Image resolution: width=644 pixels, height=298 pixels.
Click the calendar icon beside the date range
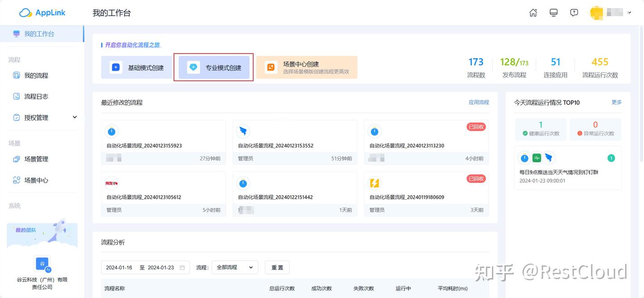(x=182, y=267)
